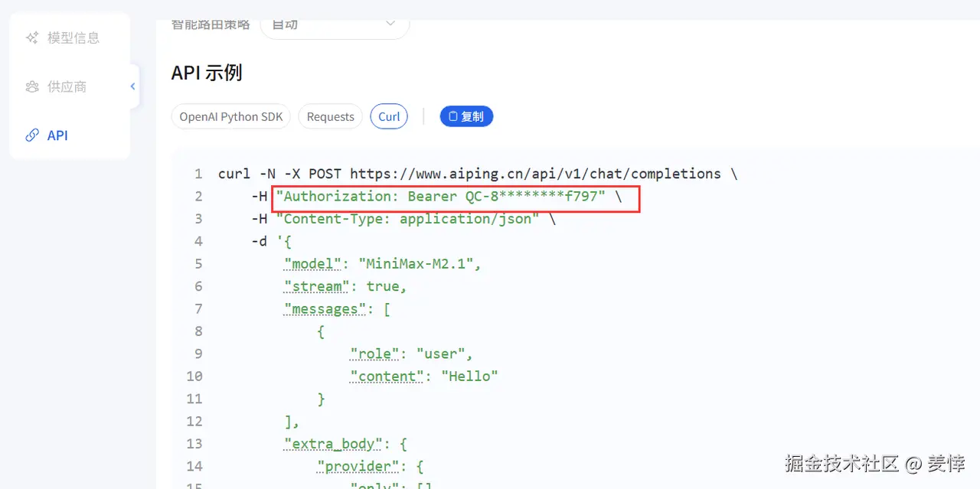The height and width of the screenshot is (489, 980).
Task: Switch to the OpenAI Python SDK tab
Action: tap(231, 116)
